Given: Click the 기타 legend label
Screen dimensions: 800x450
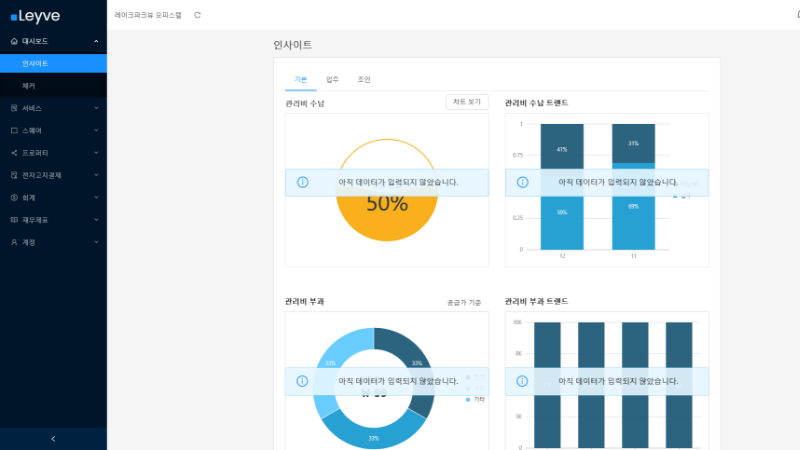Looking at the screenshot, I should [x=479, y=399].
